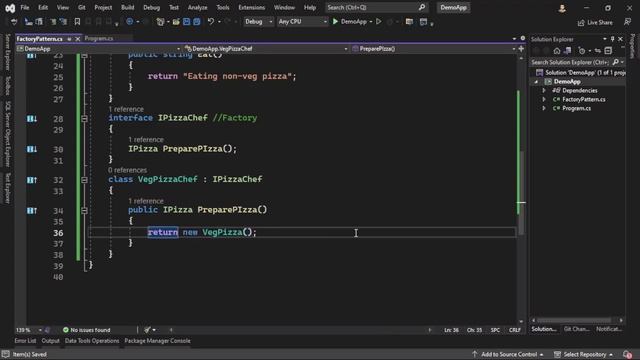Click the feedback icon beside Live Share
This screenshot has height=360, width=640.
point(627,22)
